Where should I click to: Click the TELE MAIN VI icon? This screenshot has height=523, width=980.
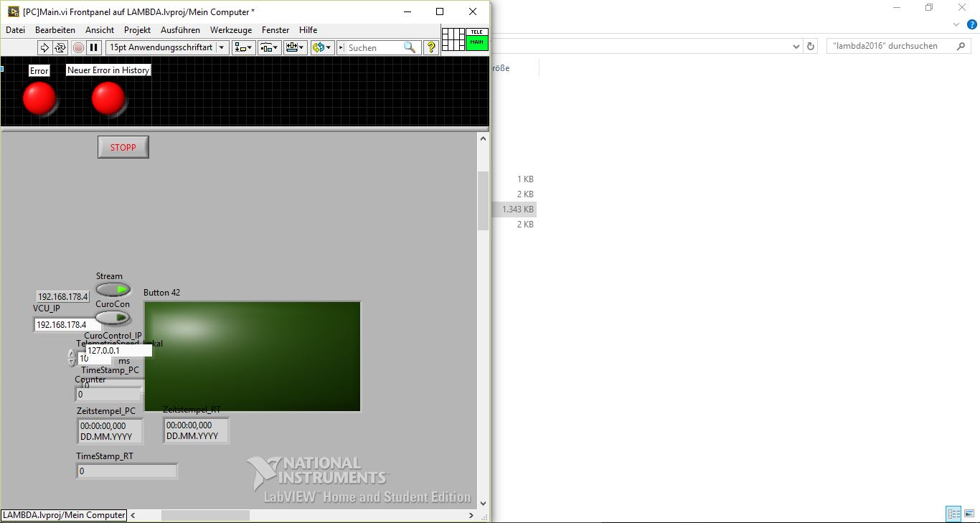pyautogui.click(x=477, y=39)
